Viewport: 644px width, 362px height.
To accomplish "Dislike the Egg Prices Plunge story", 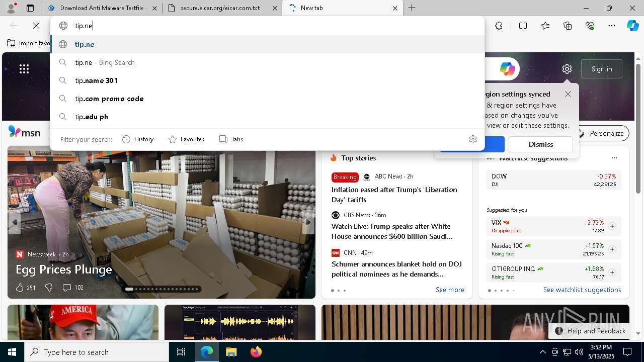I will click(49, 288).
